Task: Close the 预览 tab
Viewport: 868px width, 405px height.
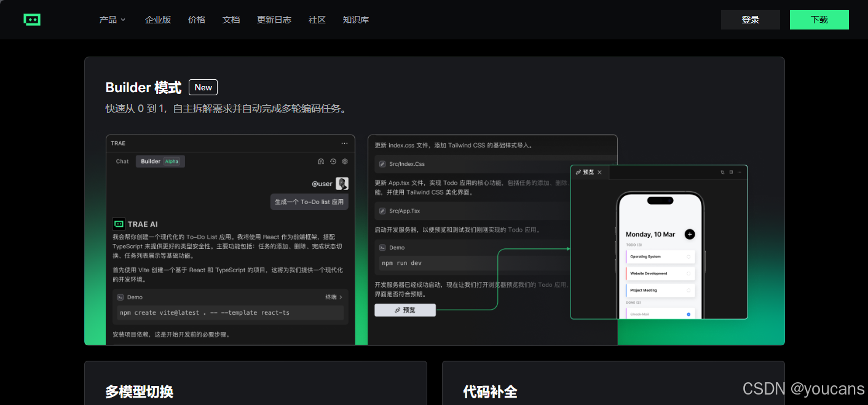Action: (x=599, y=172)
